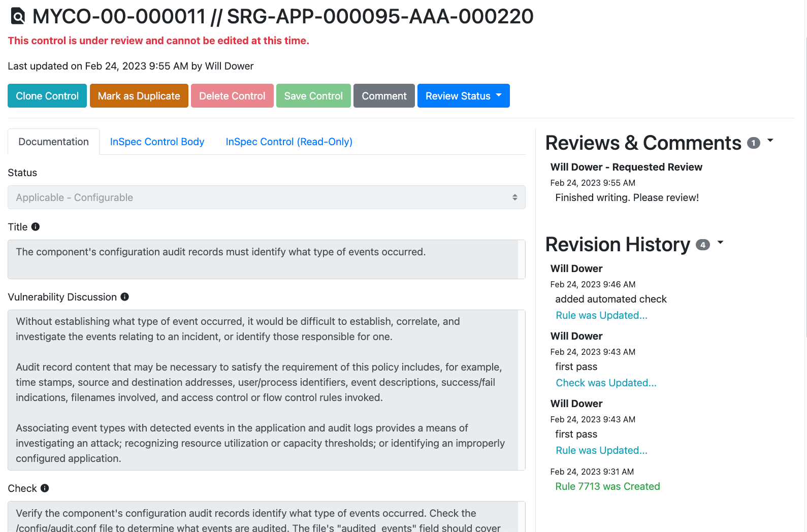The image size is (807, 532).
Task: Collapse the Reviews & Comments section caret
Action: coord(770,141)
